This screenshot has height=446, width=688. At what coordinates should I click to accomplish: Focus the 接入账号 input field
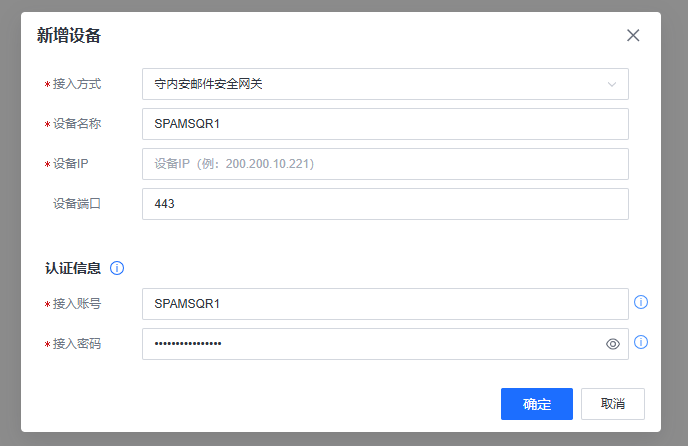pos(385,304)
